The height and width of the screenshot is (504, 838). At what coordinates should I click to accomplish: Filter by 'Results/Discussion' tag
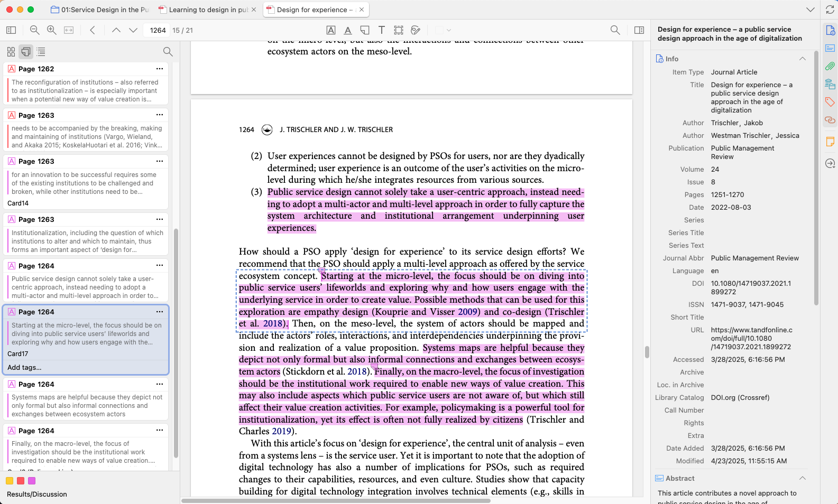click(x=37, y=494)
